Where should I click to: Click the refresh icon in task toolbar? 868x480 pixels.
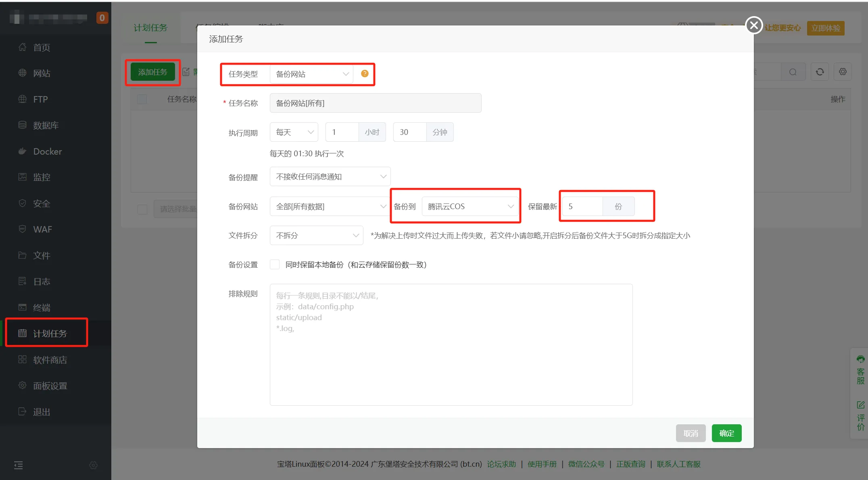(x=820, y=72)
